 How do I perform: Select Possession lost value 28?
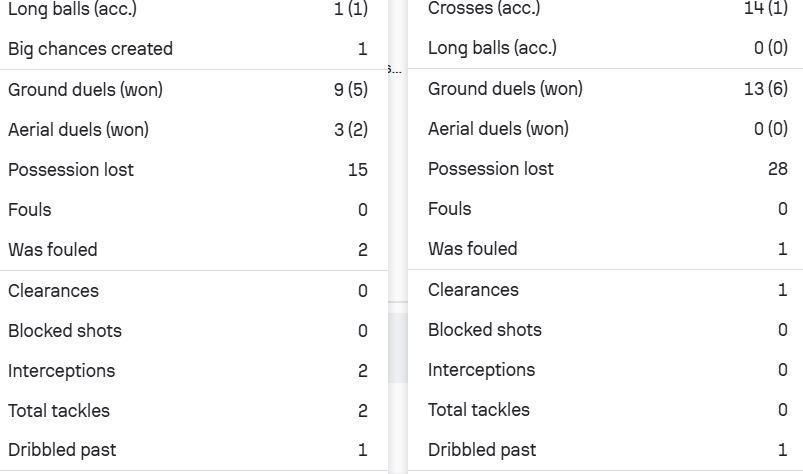click(777, 169)
